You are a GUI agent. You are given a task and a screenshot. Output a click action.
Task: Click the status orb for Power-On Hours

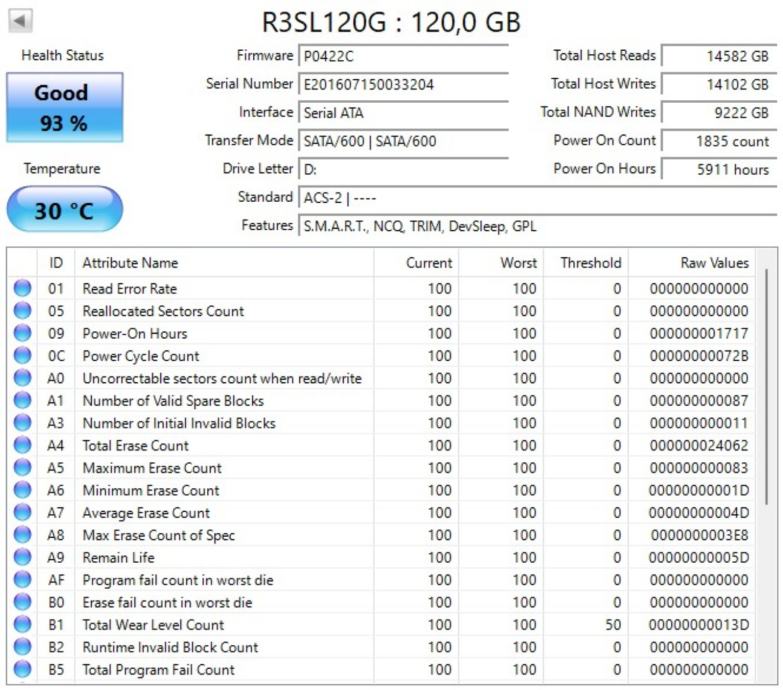[x=22, y=333]
